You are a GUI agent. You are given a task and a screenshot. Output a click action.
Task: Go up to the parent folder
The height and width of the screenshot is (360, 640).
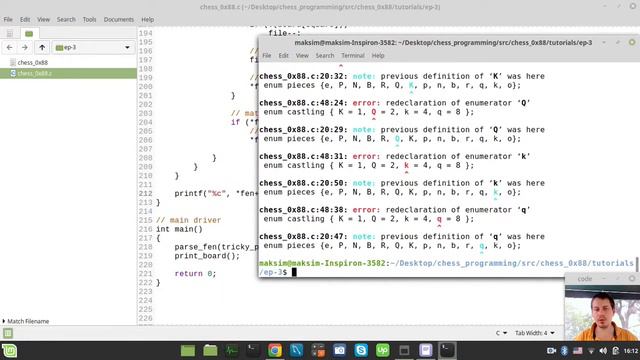(42, 47)
